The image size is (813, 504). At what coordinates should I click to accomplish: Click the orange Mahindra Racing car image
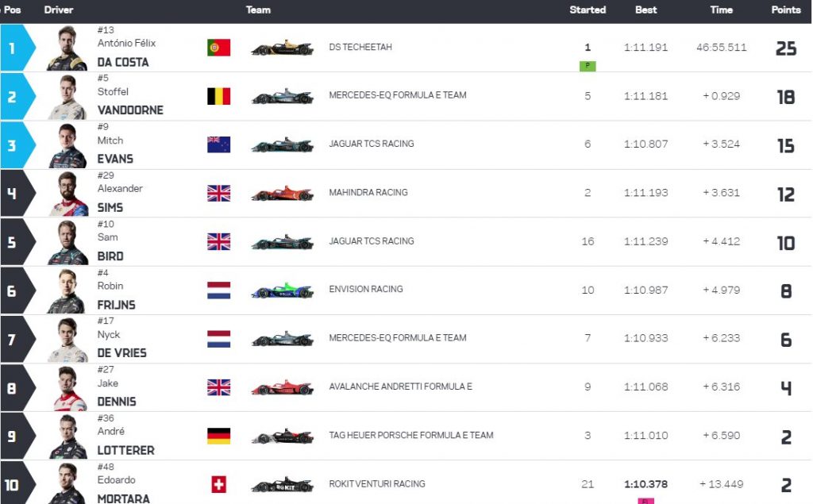click(283, 194)
